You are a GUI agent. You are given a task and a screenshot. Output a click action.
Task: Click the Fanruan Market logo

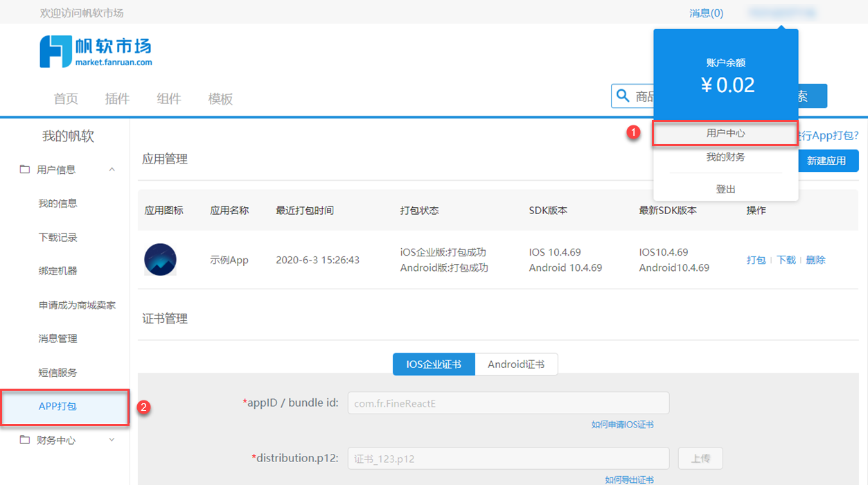point(96,51)
